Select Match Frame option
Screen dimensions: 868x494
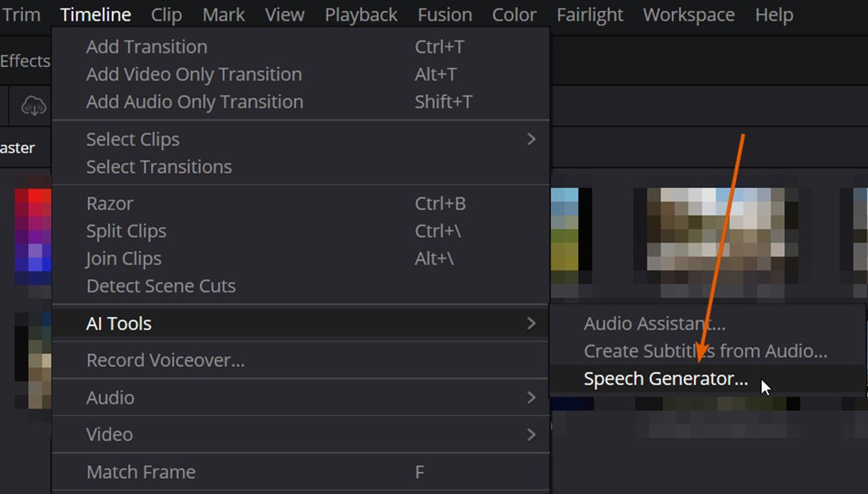click(141, 472)
